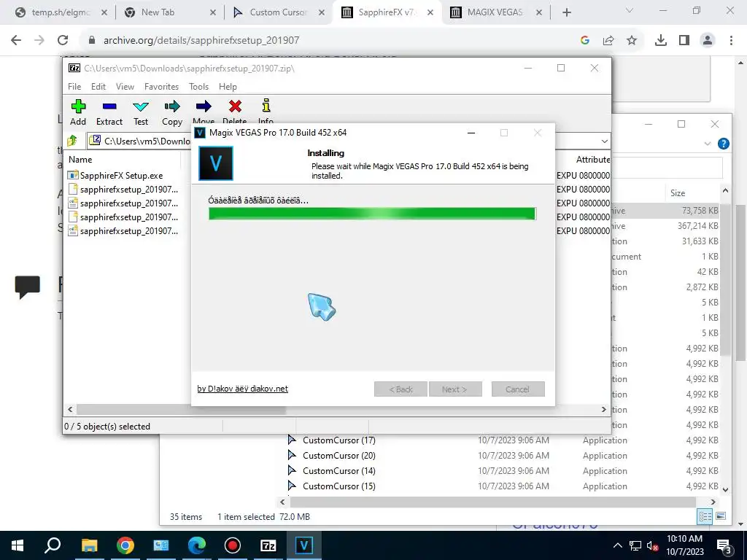Minimize the Magix VEGAS Pro installer window

click(x=471, y=133)
